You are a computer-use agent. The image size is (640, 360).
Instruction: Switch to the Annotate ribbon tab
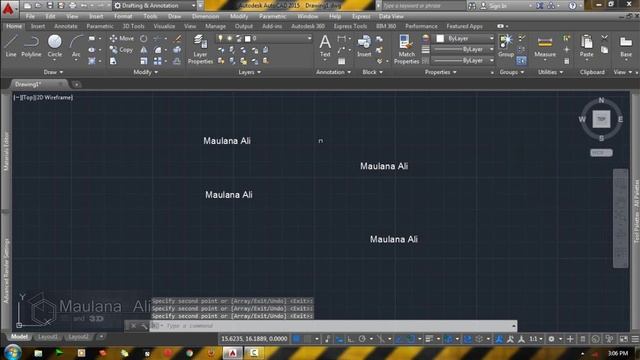(x=66, y=26)
